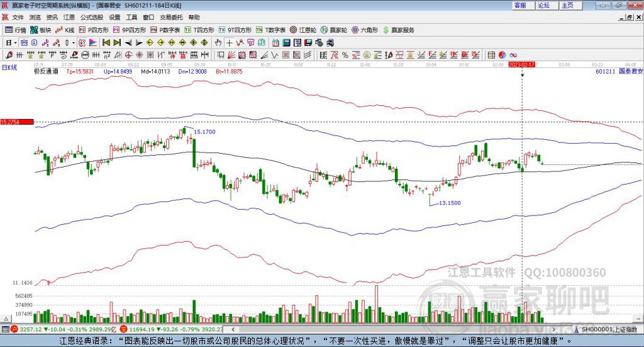Open the calendar icon in toolbar

click(275, 43)
